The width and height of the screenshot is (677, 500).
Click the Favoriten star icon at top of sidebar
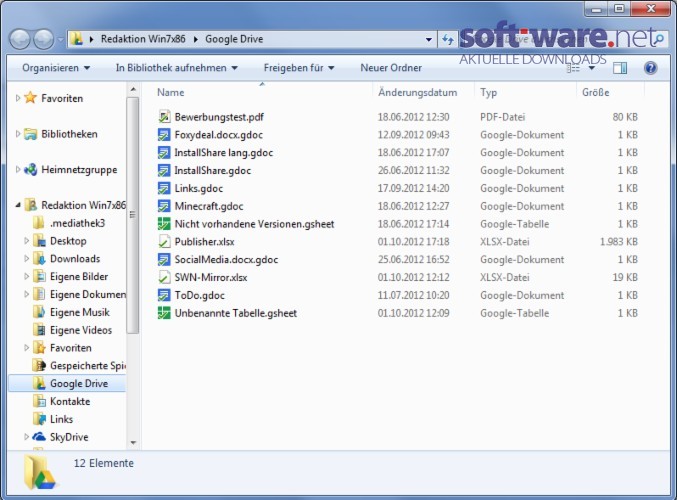tap(30, 98)
